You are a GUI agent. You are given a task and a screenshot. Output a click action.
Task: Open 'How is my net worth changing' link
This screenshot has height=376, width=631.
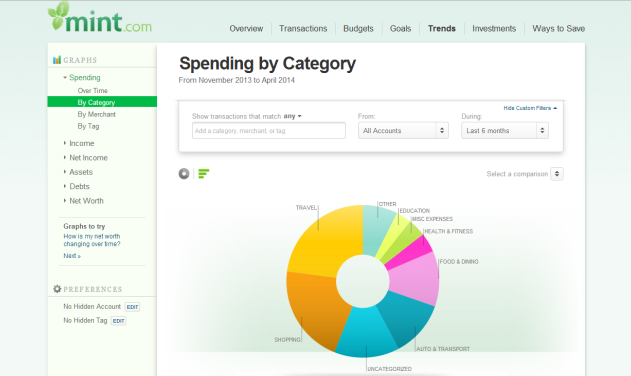(x=92, y=240)
